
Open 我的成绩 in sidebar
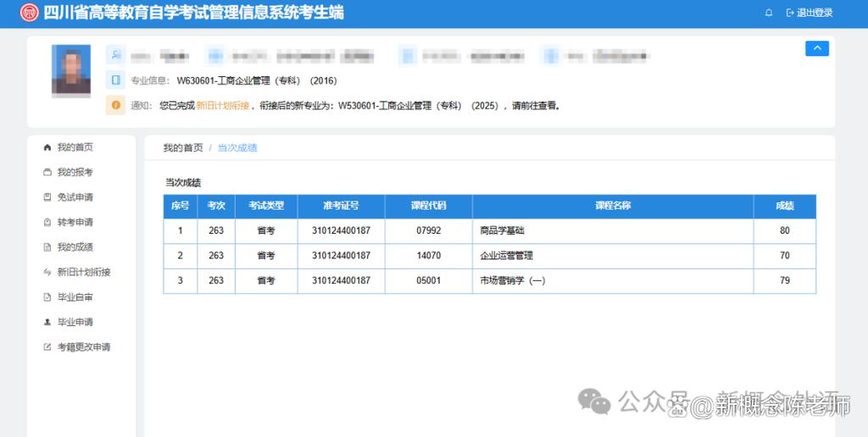(75, 246)
